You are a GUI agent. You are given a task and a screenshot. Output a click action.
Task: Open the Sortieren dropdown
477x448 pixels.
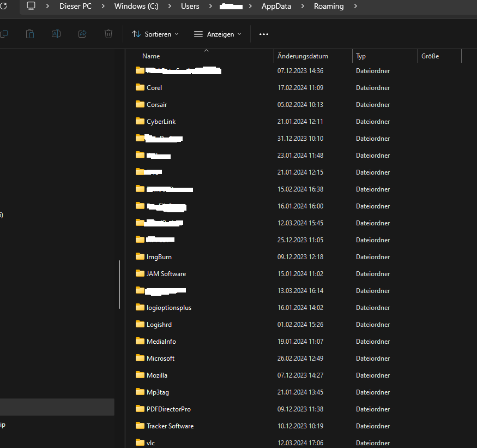(x=155, y=34)
